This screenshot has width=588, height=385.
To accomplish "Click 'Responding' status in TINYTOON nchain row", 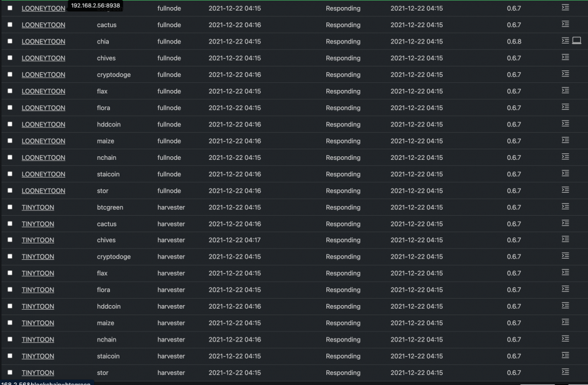I will point(343,340).
